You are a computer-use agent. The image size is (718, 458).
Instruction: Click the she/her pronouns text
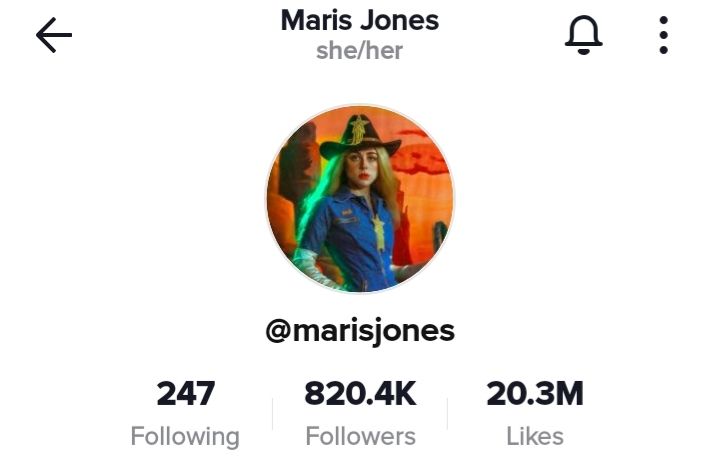click(x=359, y=50)
